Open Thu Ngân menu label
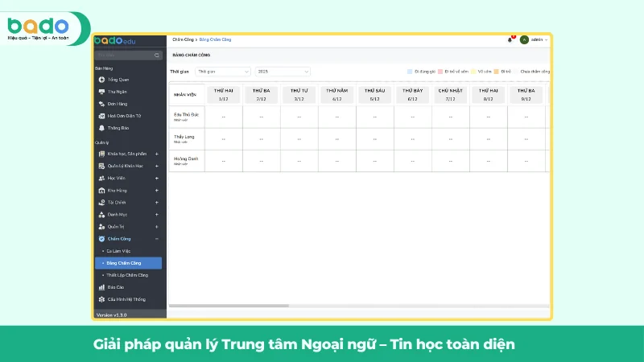Viewport: 644px width, 362px height. [117, 92]
